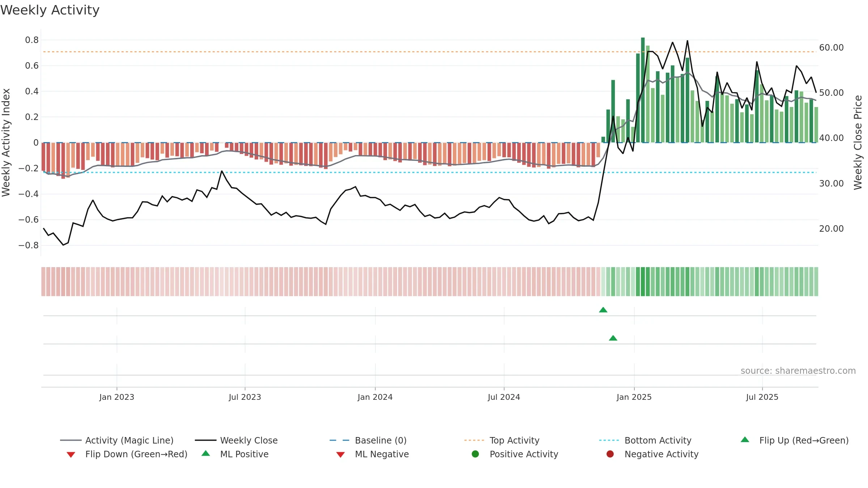
Task: Click the Jul 2023 x-axis label
Action: tap(245, 397)
